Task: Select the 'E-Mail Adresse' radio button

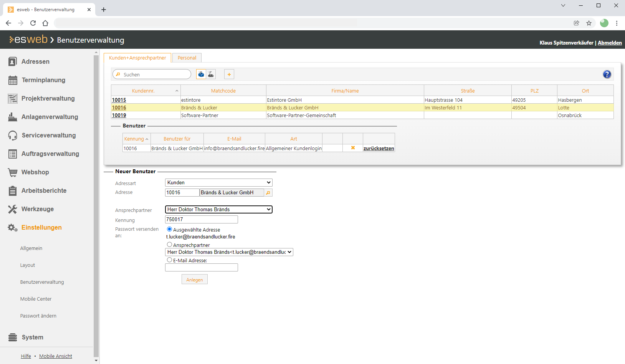Action: (x=169, y=260)
